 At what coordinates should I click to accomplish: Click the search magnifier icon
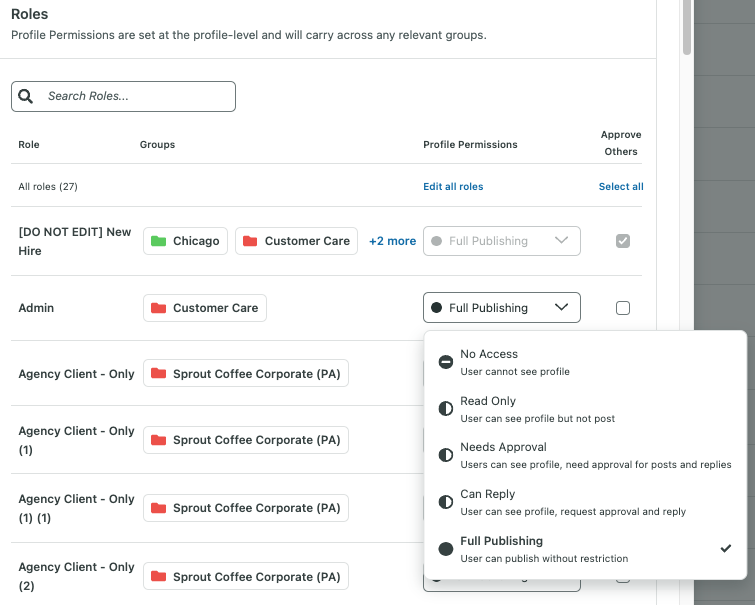pyautogui.click(x=26, y=96)
